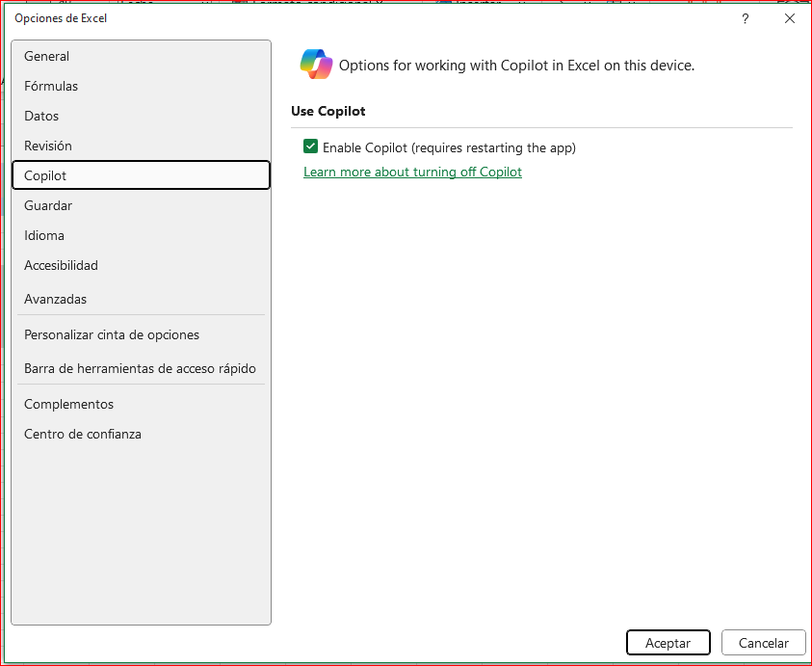Open Personalizar cinta de opciones

112,334
